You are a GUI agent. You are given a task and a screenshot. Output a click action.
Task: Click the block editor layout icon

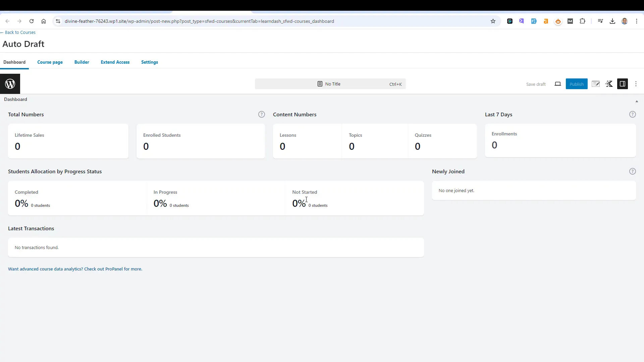(622, 84)
